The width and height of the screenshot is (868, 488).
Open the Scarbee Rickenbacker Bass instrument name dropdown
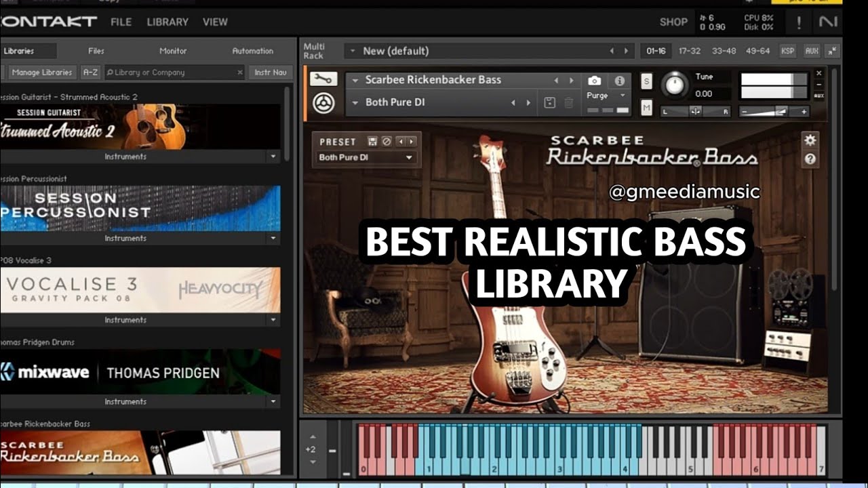click(355, 80)
